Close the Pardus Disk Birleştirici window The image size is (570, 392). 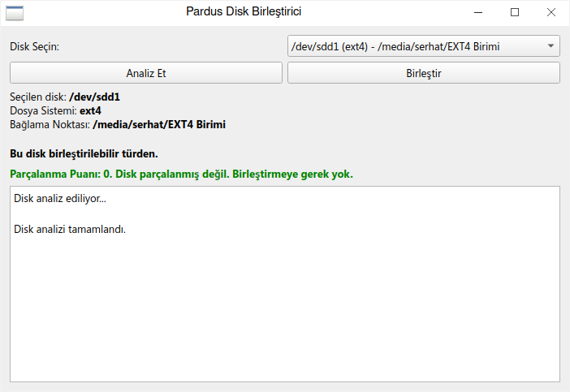(551, 12)
